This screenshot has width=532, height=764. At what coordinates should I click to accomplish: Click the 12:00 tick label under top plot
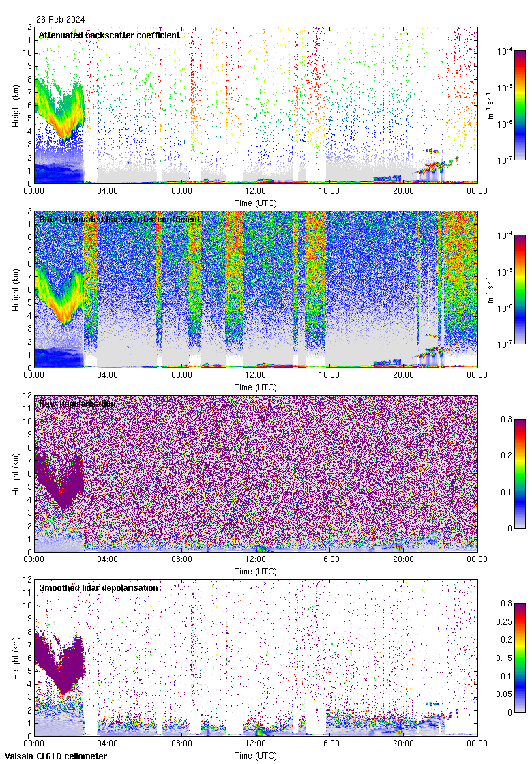(x=256, y=192)
